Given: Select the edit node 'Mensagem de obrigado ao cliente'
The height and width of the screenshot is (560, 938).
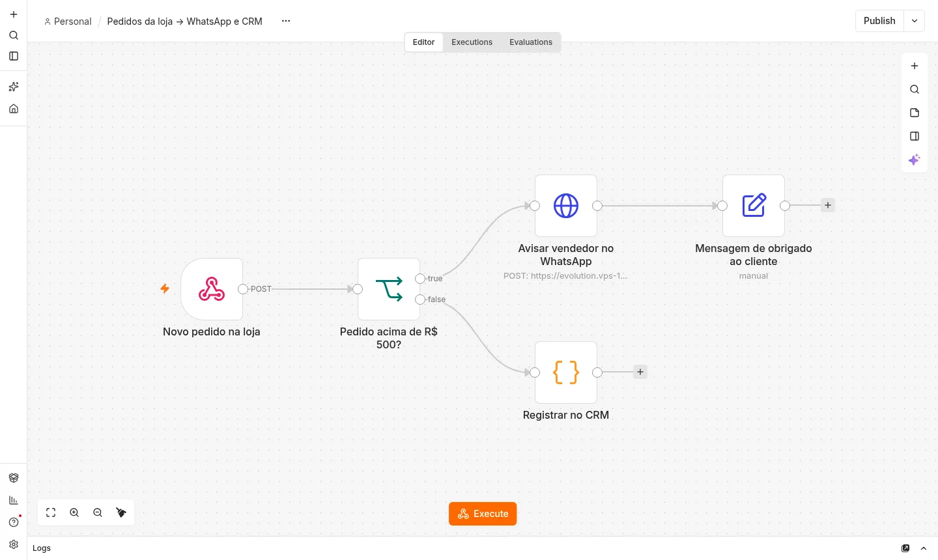Looking at the screenshot, I should tap(754, 206).
